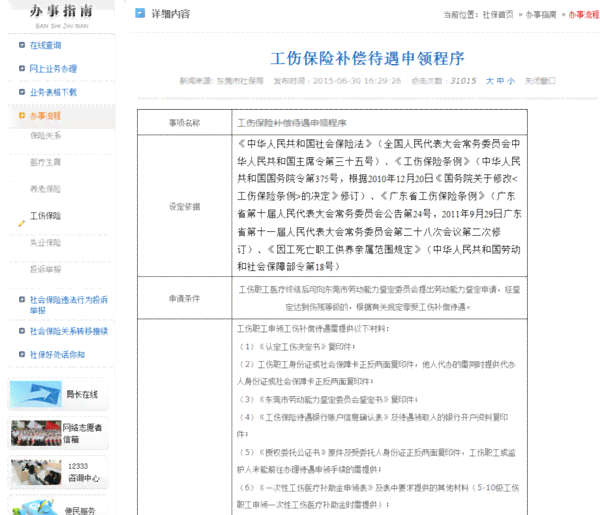Click 设定依据 table cell
600x515 pixels.
[184, 206]
